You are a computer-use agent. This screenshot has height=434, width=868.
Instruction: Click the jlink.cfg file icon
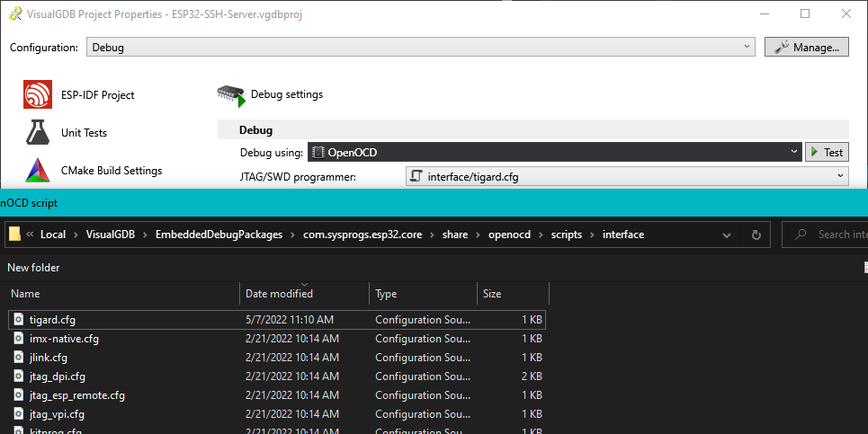click(x=19, y=357)
